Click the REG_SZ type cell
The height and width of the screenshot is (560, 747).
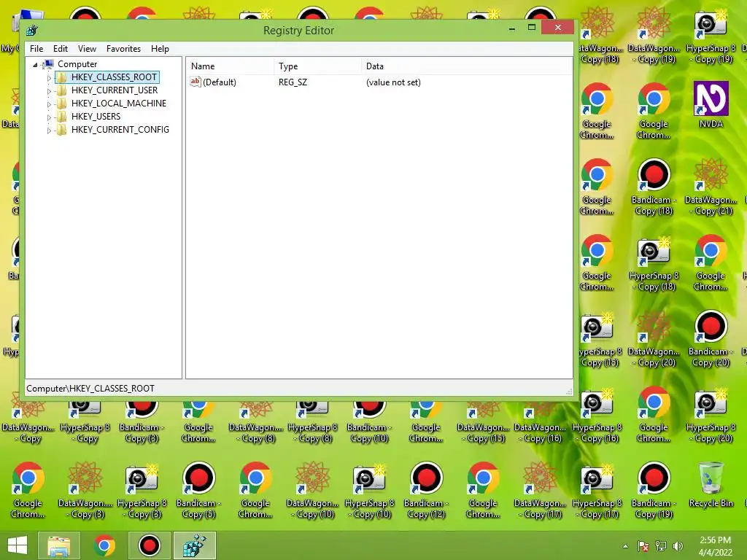pyautogui.click(x=293, y=82)
